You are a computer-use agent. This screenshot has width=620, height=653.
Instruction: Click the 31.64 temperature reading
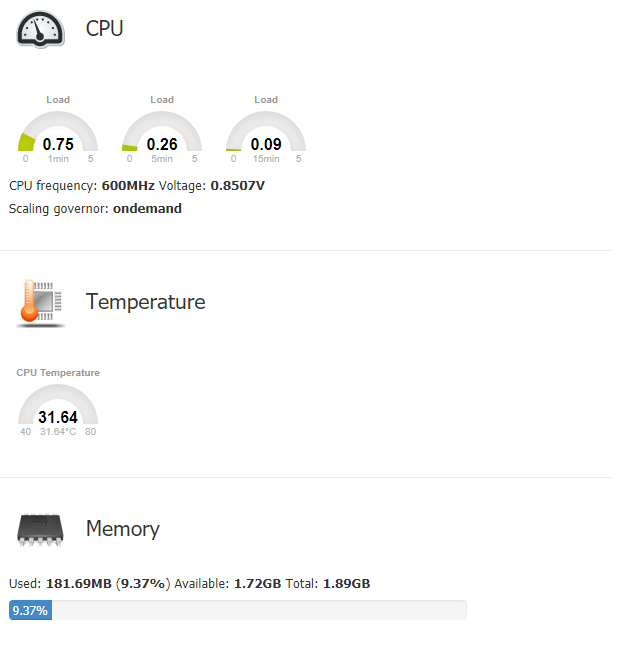58,417
